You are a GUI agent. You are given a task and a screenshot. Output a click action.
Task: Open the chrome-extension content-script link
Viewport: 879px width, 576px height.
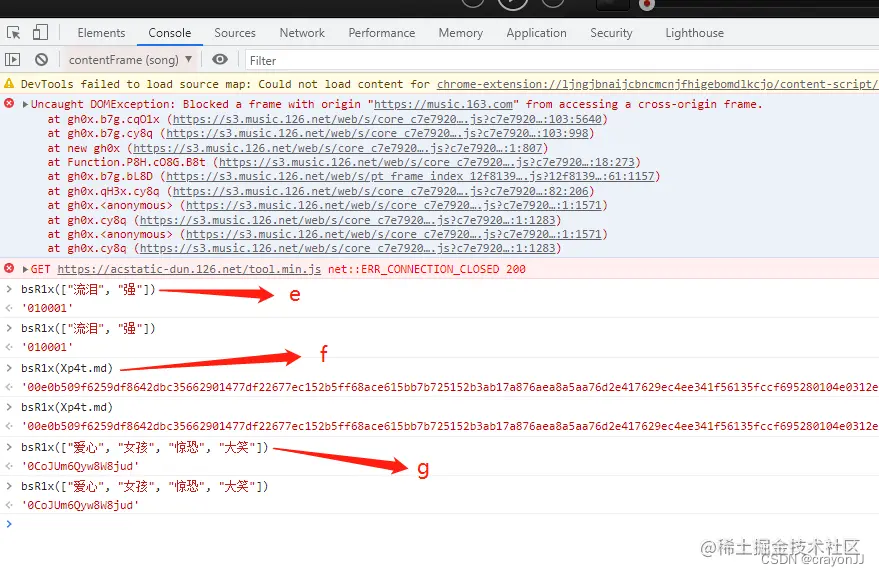pyautogui.click(x=658, y=84)
